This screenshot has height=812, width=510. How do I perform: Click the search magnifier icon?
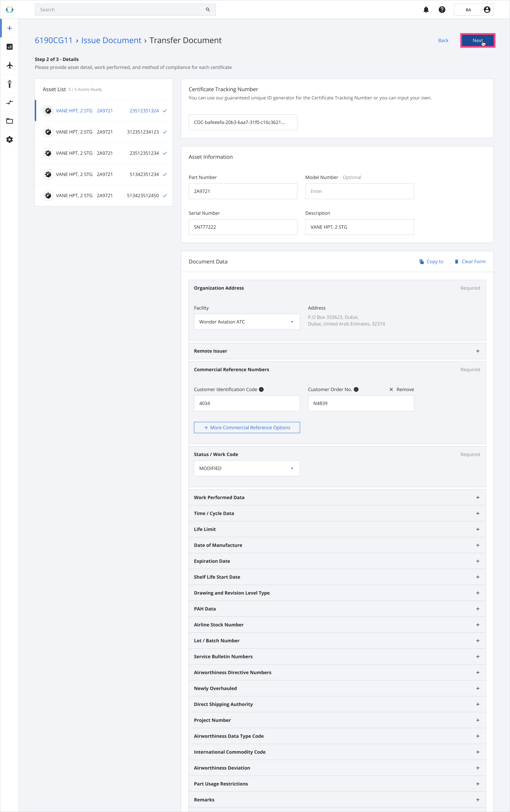208,9
